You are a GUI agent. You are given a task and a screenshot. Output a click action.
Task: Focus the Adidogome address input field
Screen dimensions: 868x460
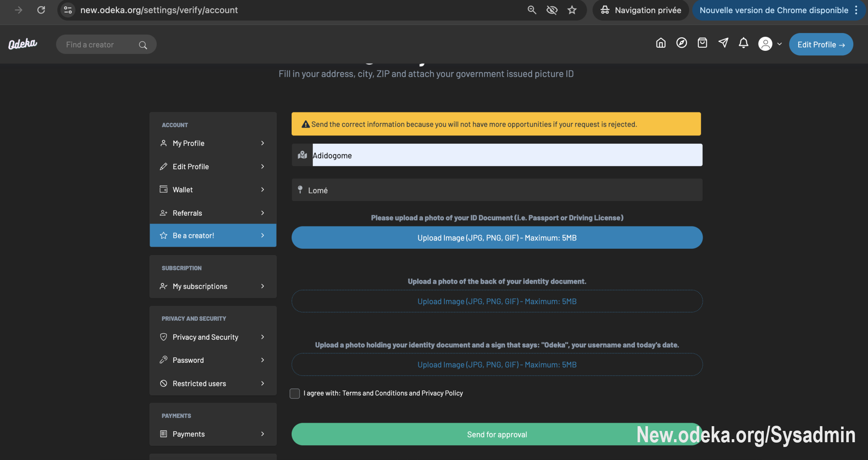507,155
